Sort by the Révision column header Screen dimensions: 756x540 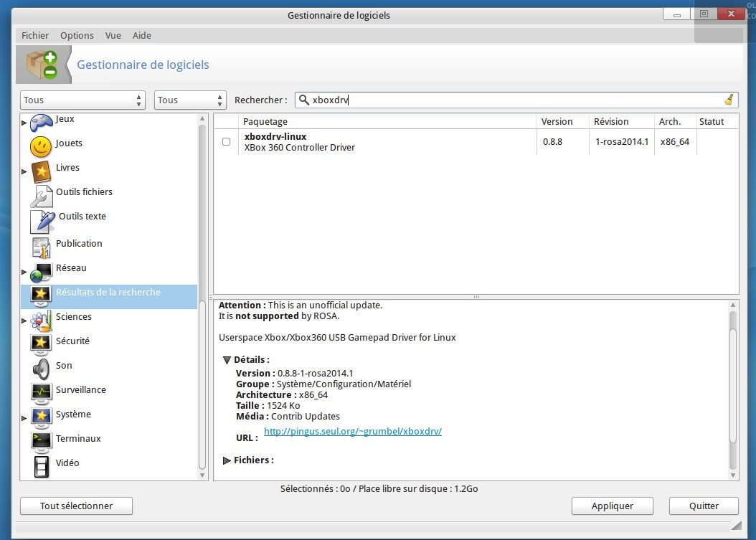[x=621, y=121]
